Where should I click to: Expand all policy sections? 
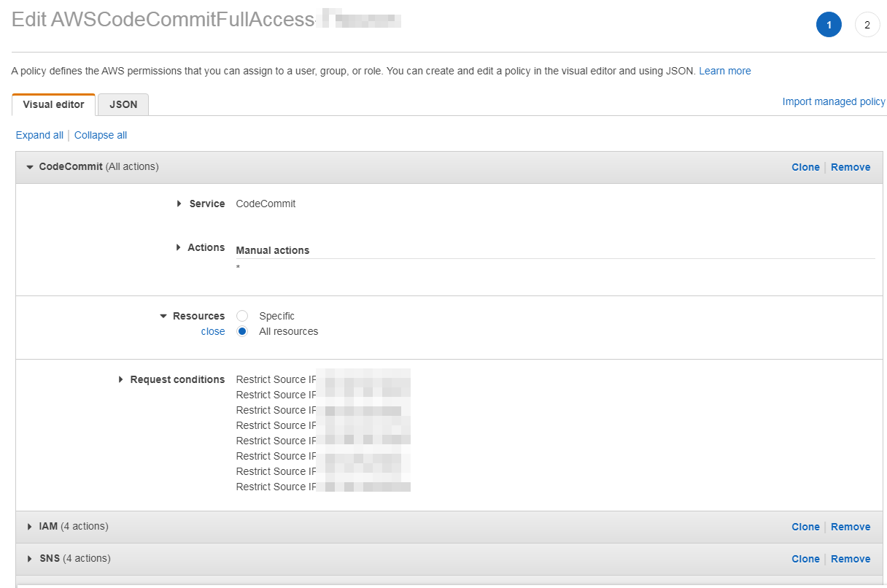click(39, 135)
